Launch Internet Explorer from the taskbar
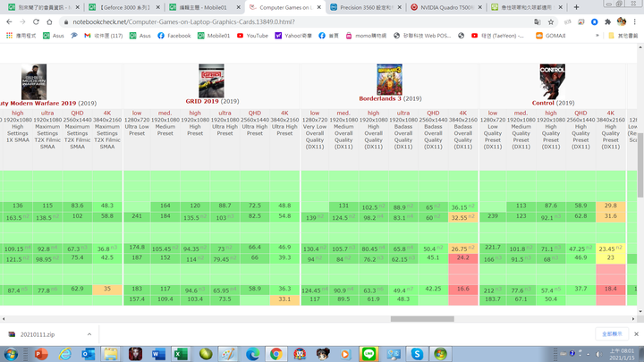 point(65,354)
